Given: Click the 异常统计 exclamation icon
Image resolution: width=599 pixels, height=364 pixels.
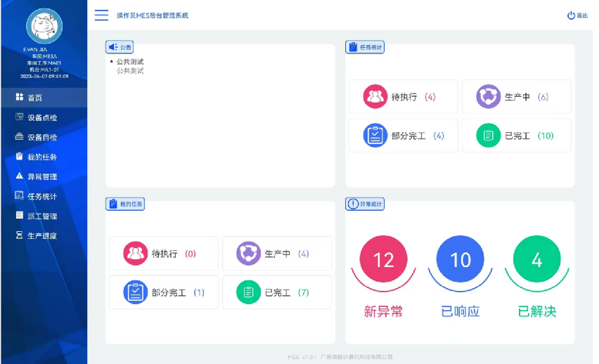Looking at the screenshot, I should pos(353,204).
